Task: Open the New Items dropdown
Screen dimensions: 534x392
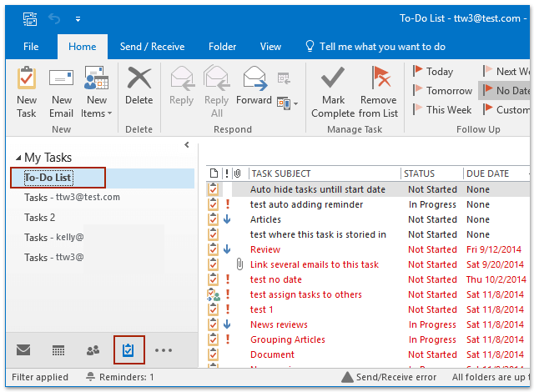Action: click(97, 92)
